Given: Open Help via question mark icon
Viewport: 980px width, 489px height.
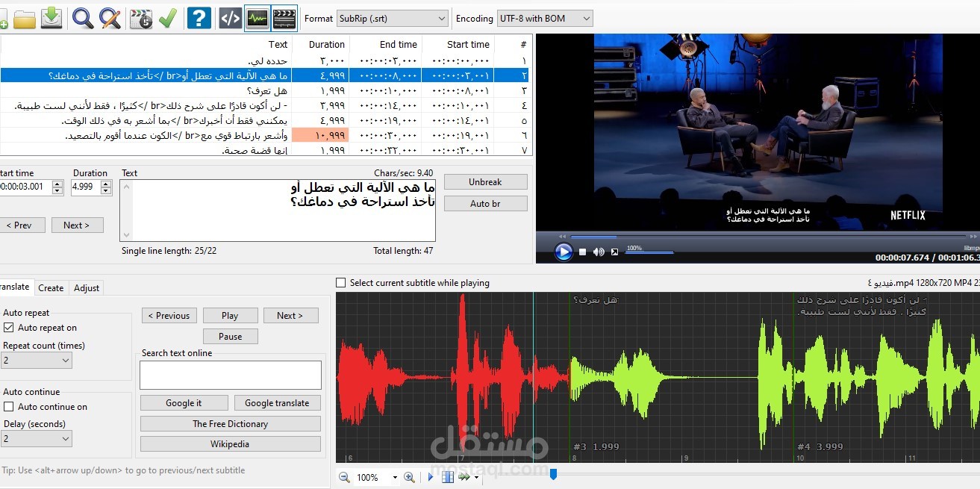Looking at the screenshot, I should 199,18.
